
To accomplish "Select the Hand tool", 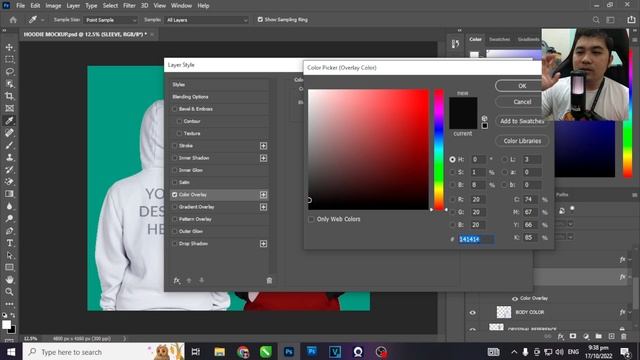I will click(x=9, y=280).
